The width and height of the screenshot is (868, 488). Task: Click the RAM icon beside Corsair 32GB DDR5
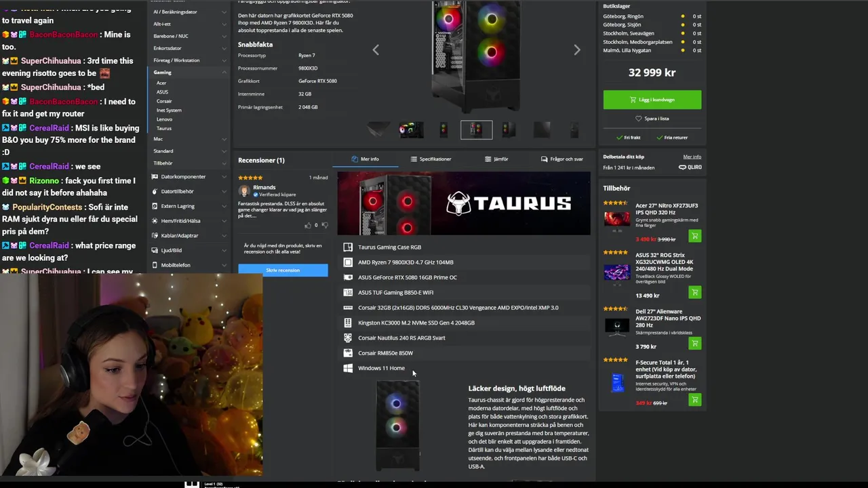point(348,308)
